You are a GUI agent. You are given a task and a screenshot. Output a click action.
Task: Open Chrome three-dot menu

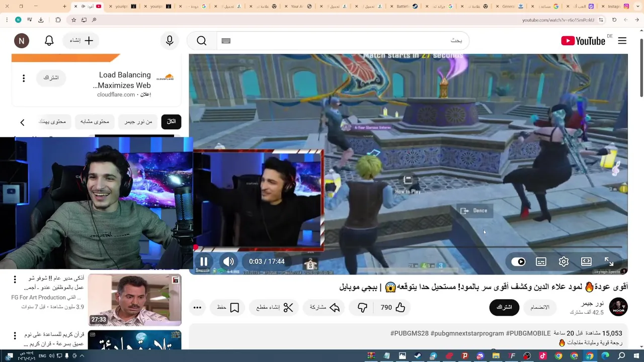7,20
